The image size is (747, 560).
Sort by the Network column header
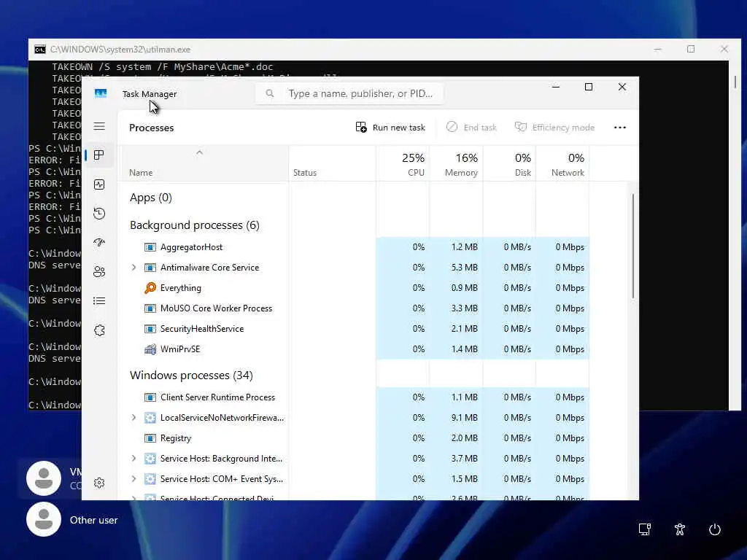click(x=562, y=163)
